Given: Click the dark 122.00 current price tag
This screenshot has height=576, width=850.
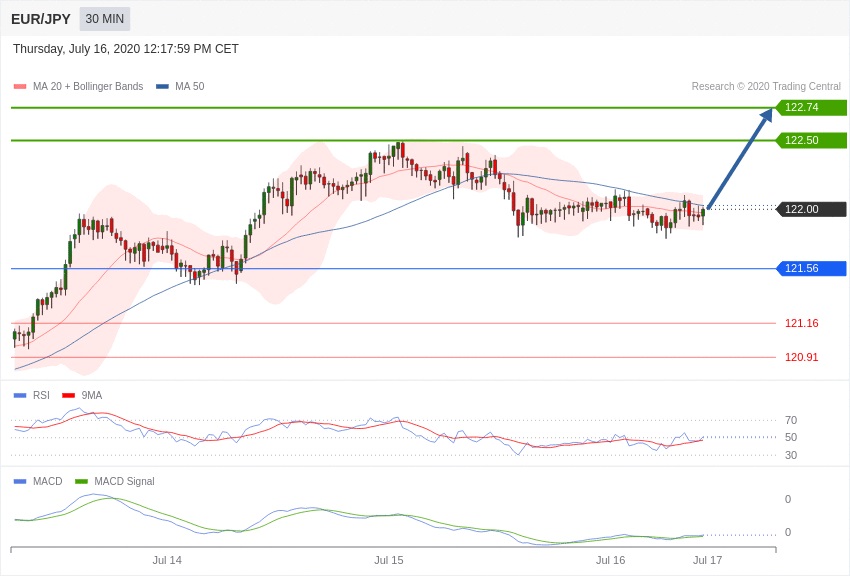Looking at the screenshot, I should [811, 210].
